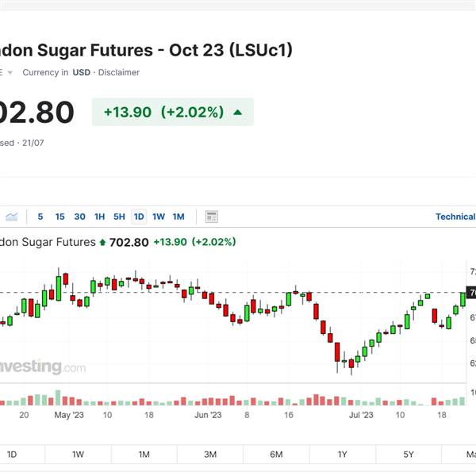Click the tall green volume bar near May '23
The width and height of the screenshot is (476, 476).
click(x=58, y=397)
